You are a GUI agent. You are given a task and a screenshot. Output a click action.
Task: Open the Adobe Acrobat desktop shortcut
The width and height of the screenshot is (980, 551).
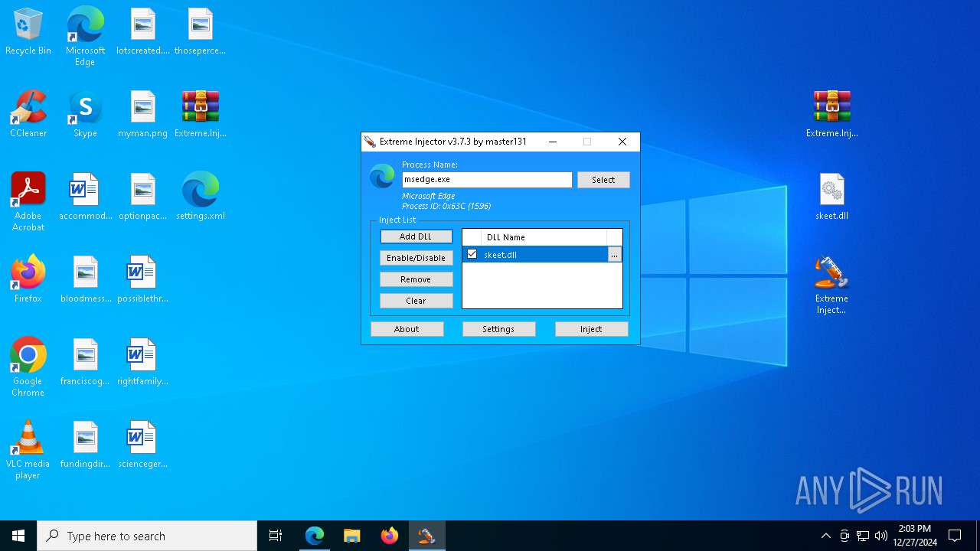[x=28, y=202]
